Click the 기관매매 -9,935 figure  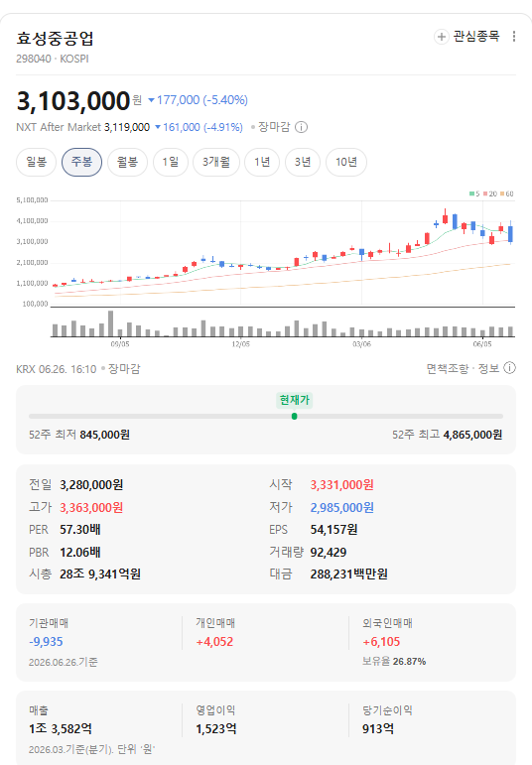coord(46,642)
